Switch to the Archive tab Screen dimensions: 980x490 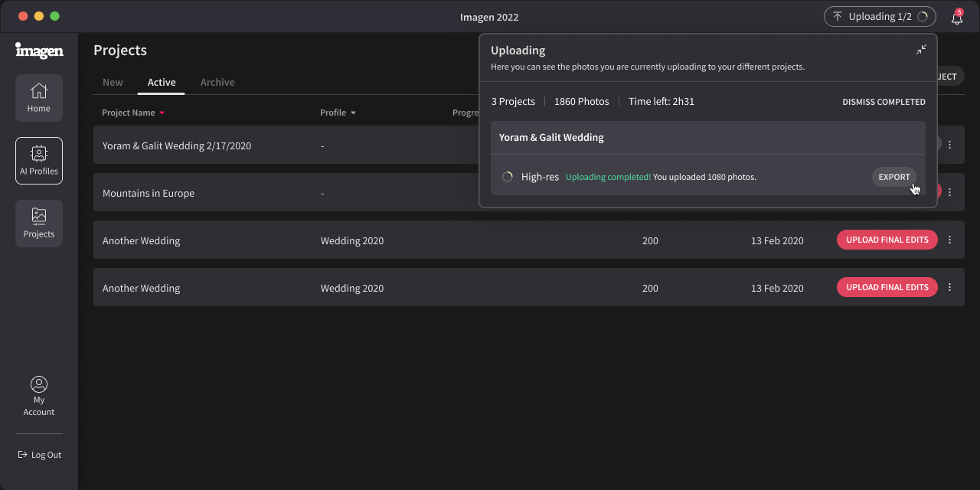217,83
